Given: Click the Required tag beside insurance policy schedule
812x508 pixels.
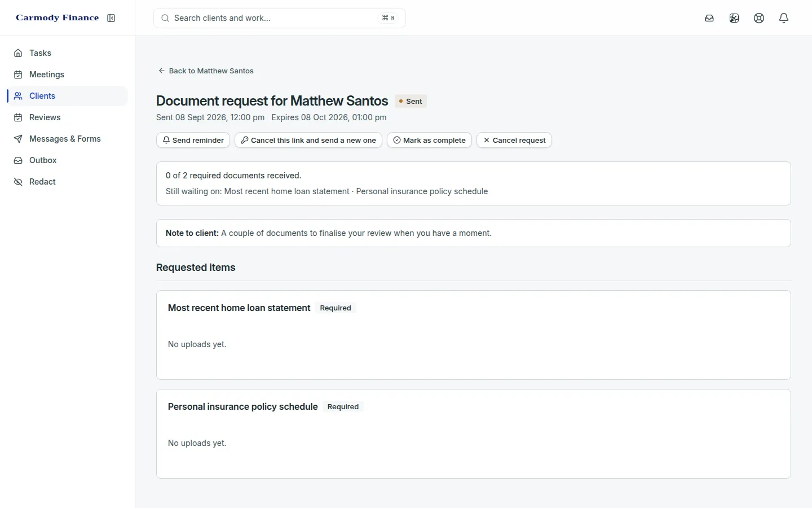Looking at the screenshot, I should pos(343,406).
